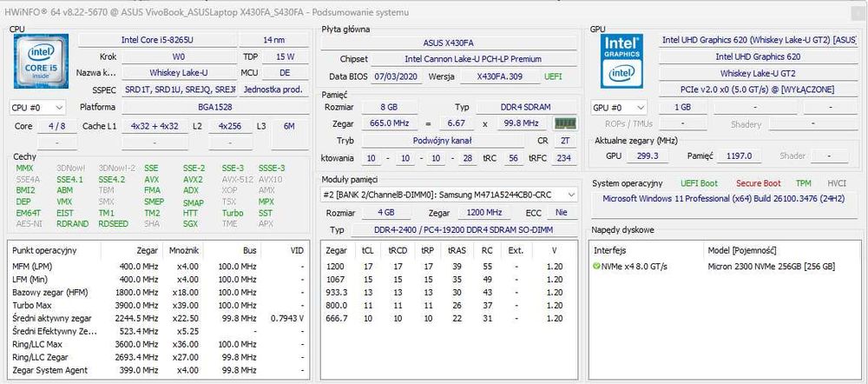Click the HVCI label
This screenshot has width=868, height=384.
pyautogui.click(x=837, y=183)
